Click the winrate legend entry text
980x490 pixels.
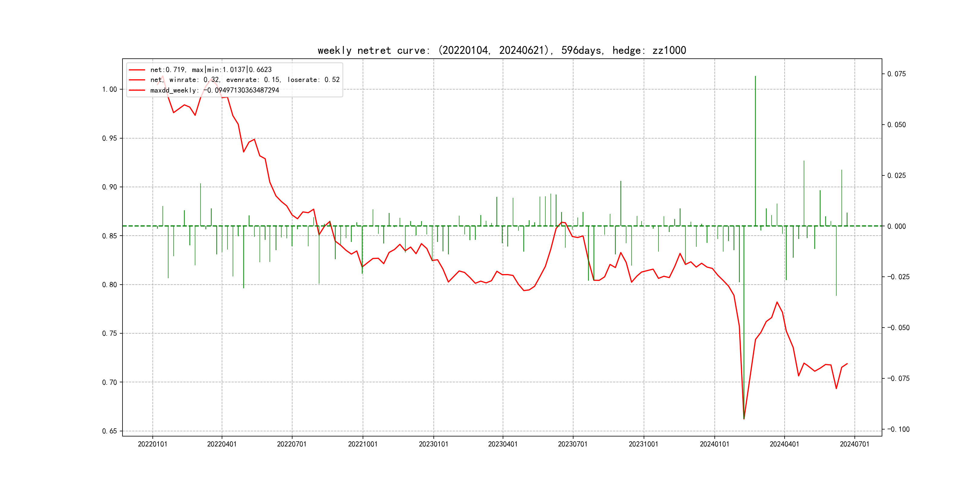[x=245, y=80]
